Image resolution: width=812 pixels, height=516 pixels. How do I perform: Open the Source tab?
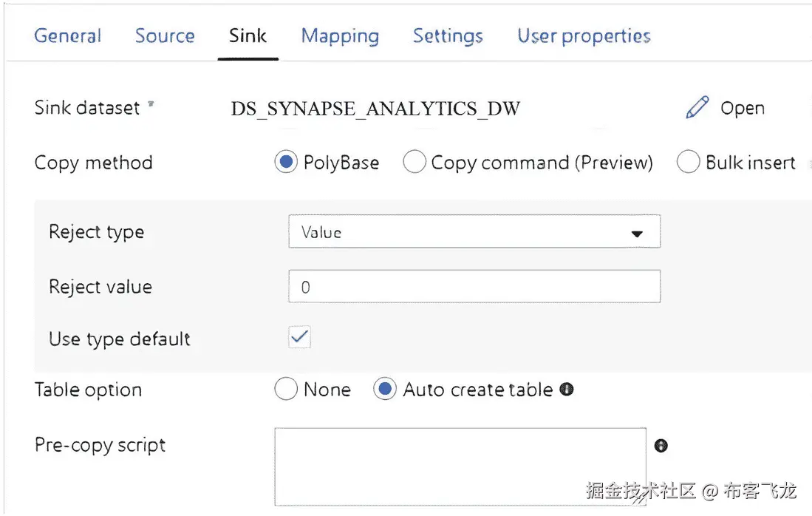click(x=165, y=35)
